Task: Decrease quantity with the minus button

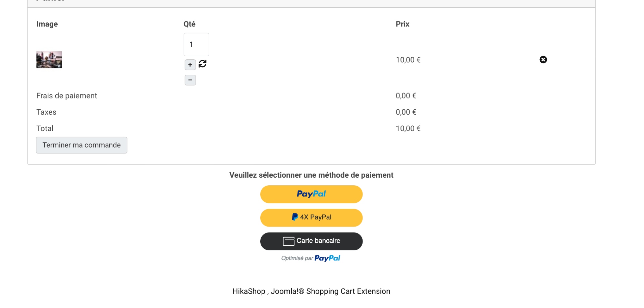Action: tap(190, 80)
